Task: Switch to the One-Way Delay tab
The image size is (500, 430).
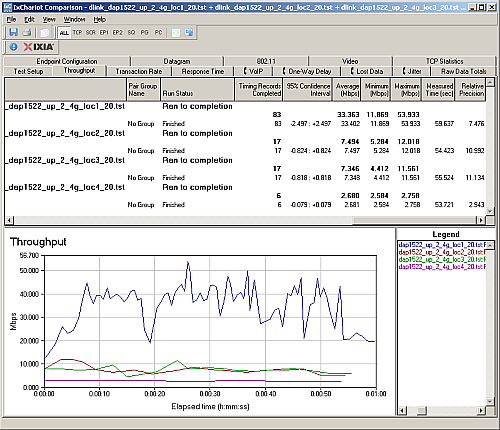Action: tap(307, 71)
